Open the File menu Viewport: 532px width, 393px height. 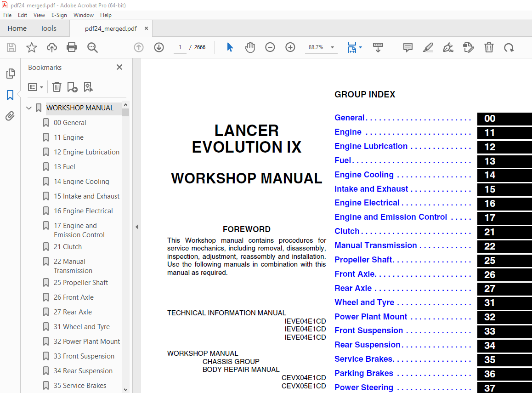(7, 15)
